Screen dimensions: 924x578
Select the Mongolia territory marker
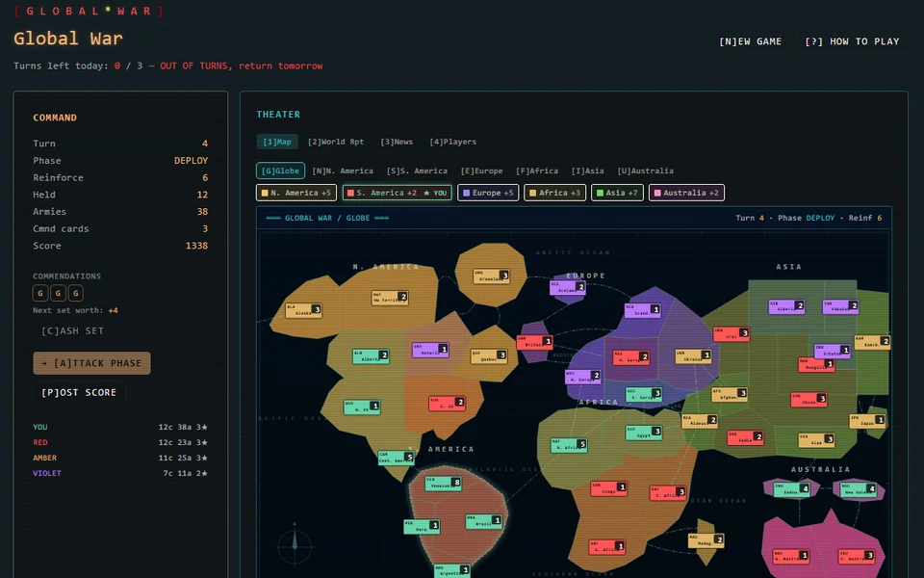pyautogui.click(x=816, y=365)
